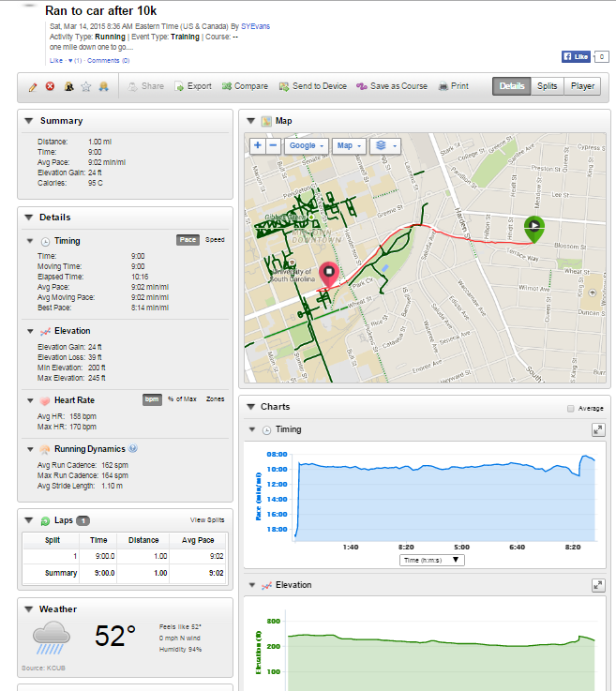Zoom in on the map with plus button
Viewport: 616px width, 691px height.
257,146
